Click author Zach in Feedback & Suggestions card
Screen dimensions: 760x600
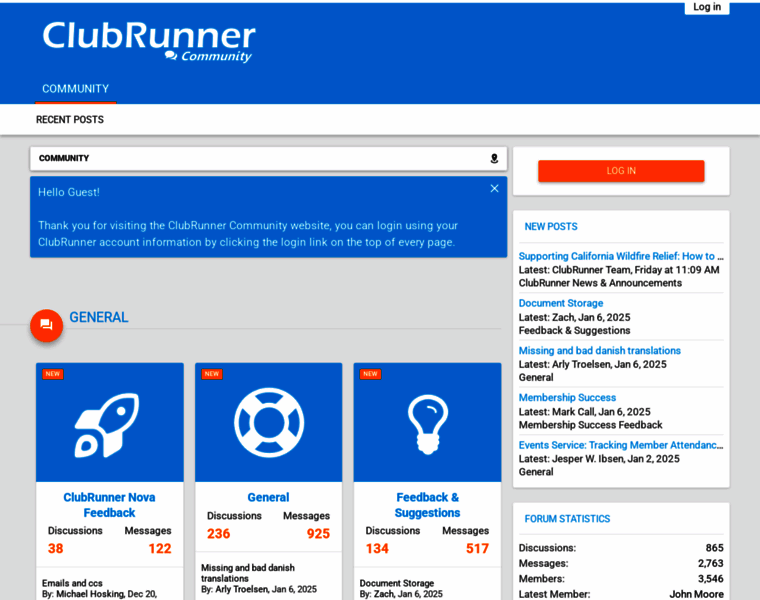click(x=383, y=594)
